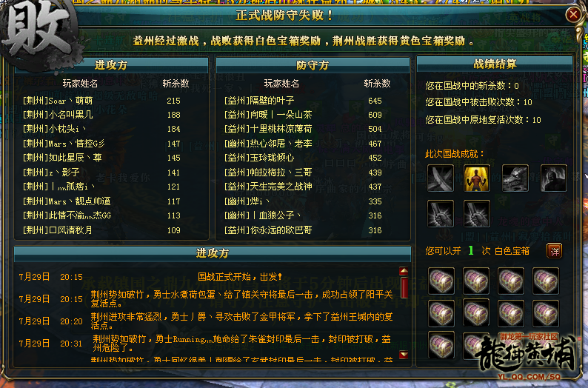Click the battle log scroll down arrow
Screen dimensions: 588x388
[404, 354]
